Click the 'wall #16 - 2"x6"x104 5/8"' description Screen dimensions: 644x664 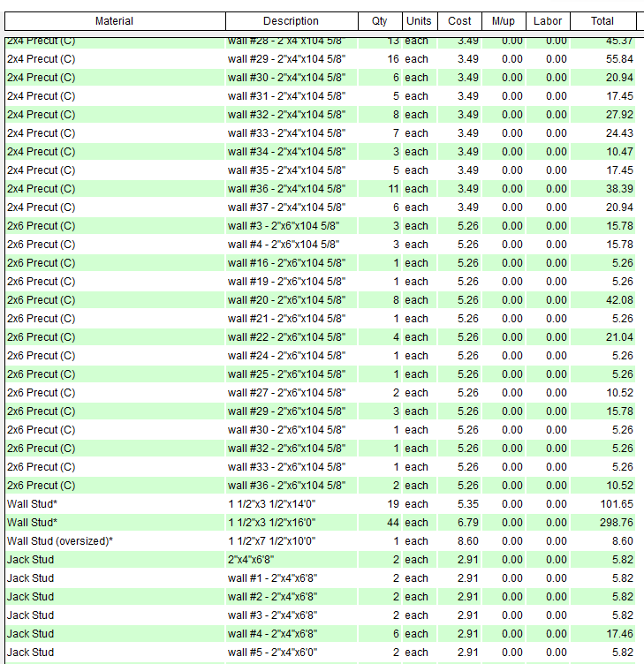[x=292, y=263]
